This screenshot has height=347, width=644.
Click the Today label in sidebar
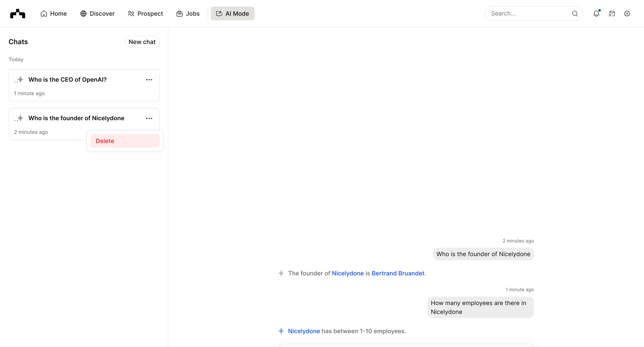[16, 59]
